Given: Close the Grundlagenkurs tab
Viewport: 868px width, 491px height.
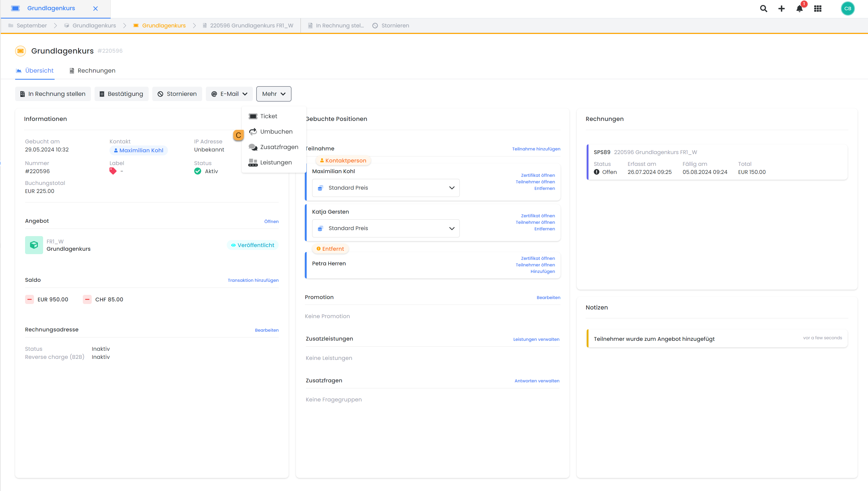Looking at the screenshot, I should (95, 8).
